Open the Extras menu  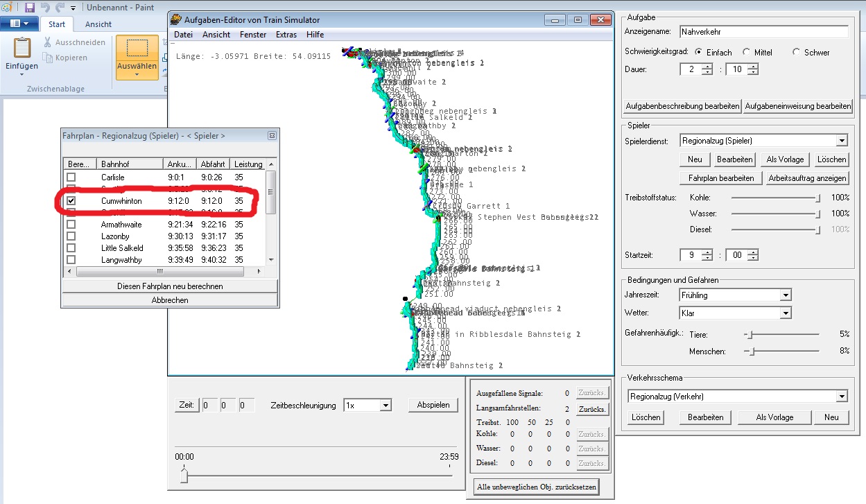(x=286, y=35)
